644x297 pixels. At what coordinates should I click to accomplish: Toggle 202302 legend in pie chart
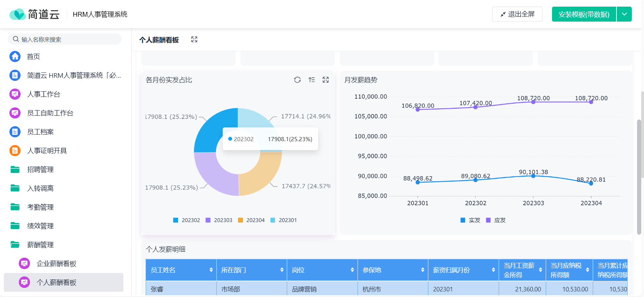click(x=186, y=220)
